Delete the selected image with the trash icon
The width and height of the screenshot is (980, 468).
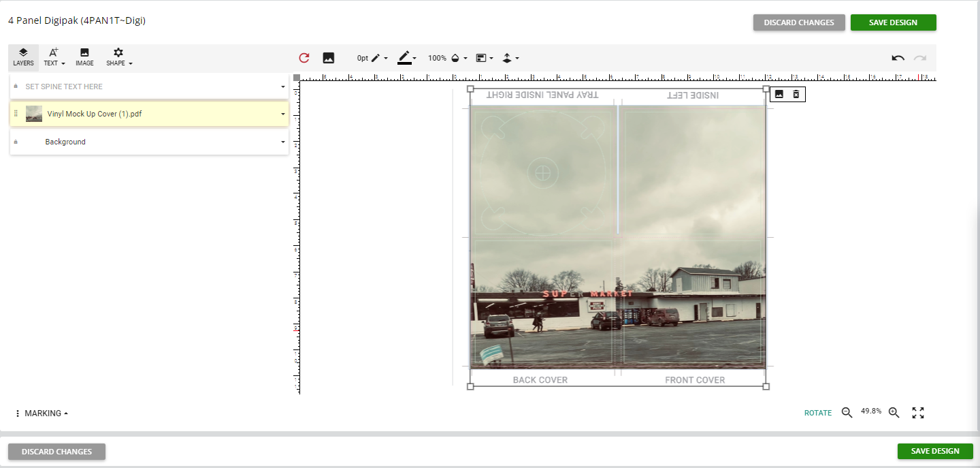click(x=796, y=94)
